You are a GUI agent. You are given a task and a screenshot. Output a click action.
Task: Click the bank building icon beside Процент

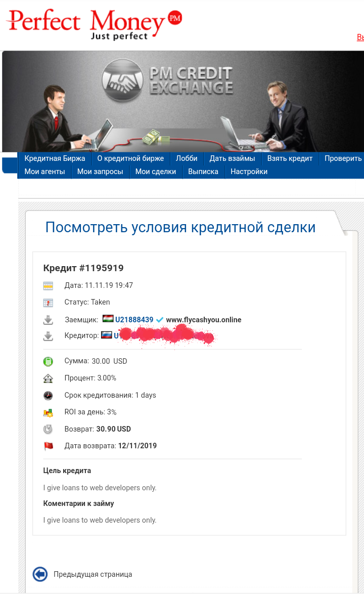[48, 378]
